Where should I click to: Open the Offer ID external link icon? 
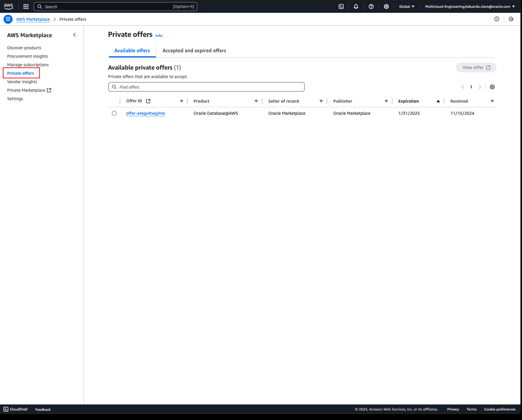coord(148,101)
